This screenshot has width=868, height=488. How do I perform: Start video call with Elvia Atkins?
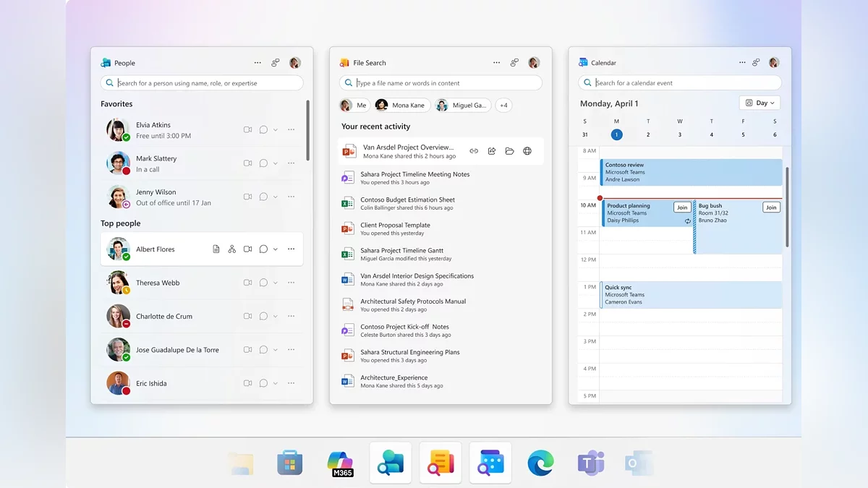[247, 130]
